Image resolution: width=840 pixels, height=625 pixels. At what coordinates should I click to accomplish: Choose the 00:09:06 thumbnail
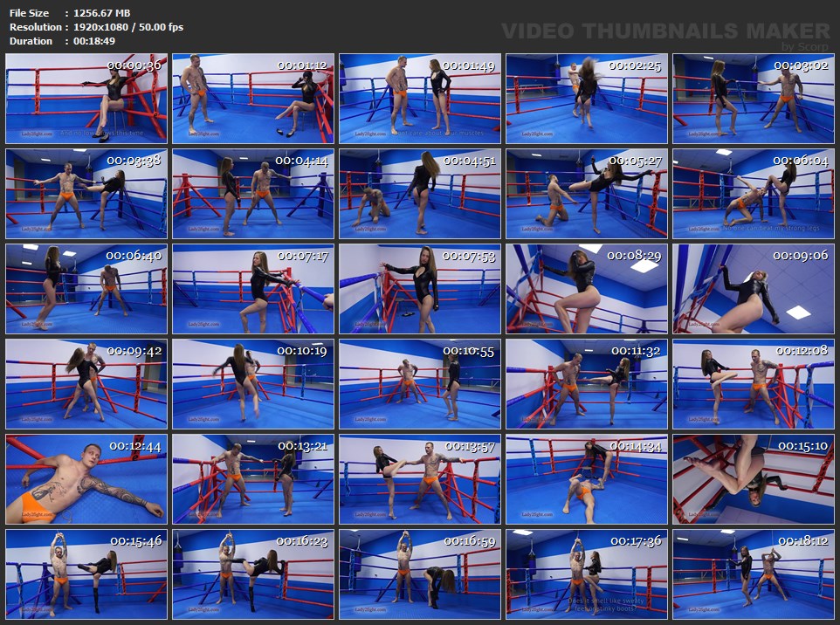(753, 289)
